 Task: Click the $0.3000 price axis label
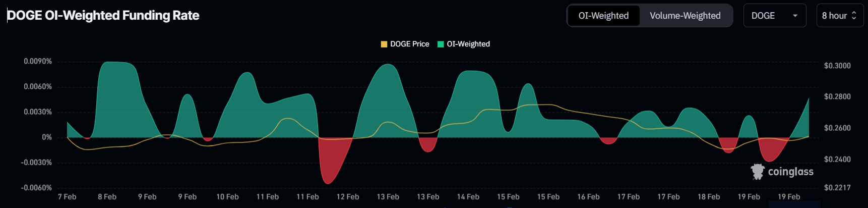point(837,66)
